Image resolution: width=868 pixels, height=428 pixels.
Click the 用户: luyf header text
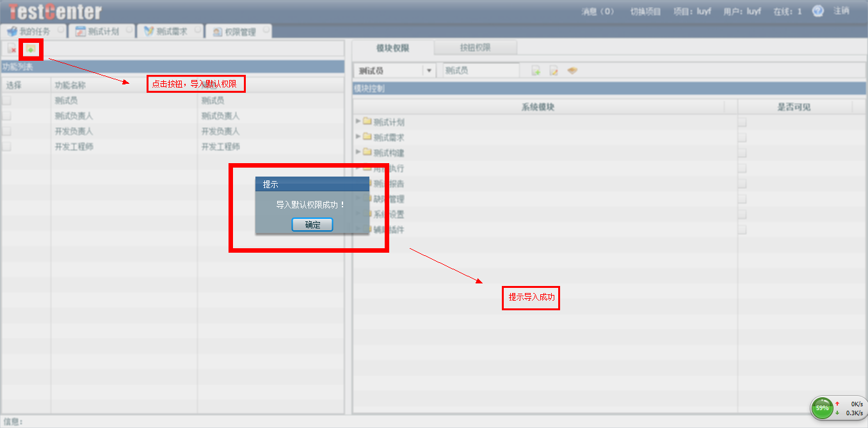(x=743, y=12)
